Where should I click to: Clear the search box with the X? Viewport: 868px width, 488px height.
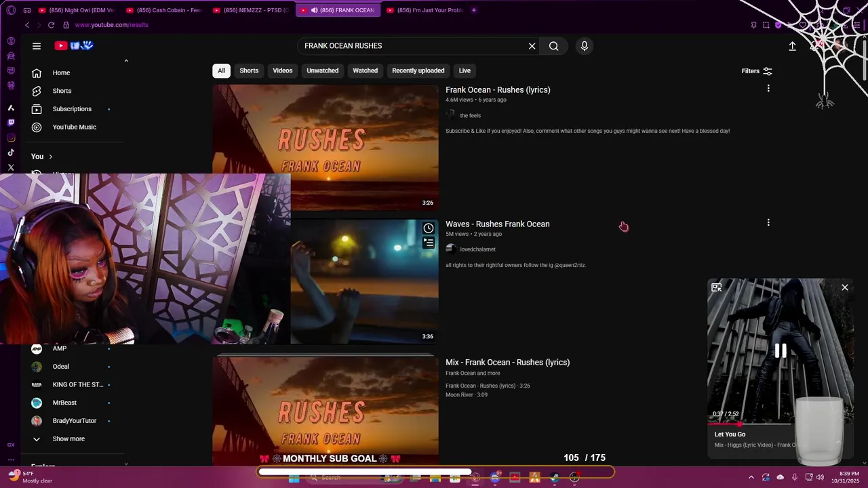click(532, 46)
